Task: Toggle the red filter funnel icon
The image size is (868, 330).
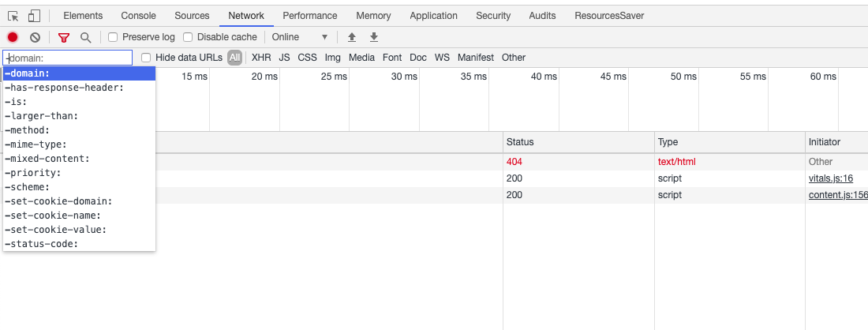Action: coord(64,37)
